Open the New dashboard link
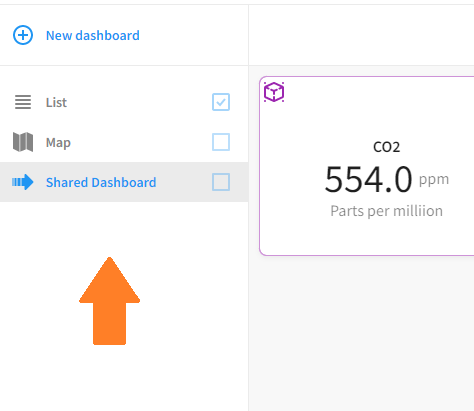This screenshot has width=474, height=411. tap(93, 35)
